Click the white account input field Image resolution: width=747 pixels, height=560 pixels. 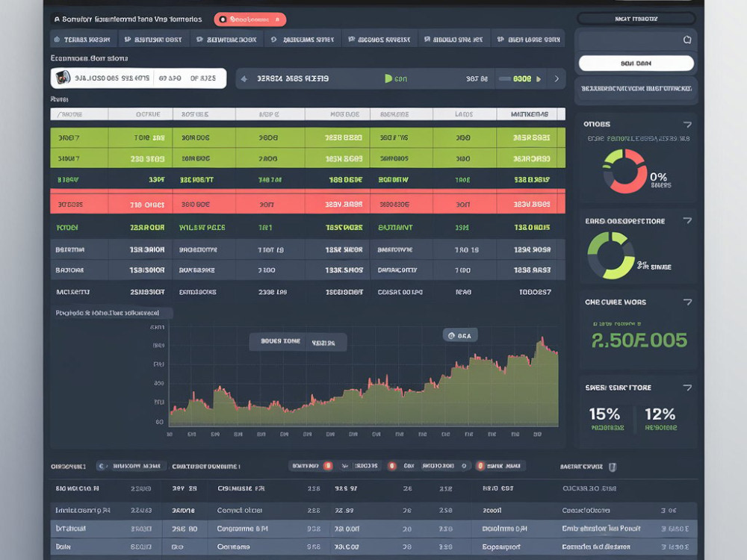(138, 78)
